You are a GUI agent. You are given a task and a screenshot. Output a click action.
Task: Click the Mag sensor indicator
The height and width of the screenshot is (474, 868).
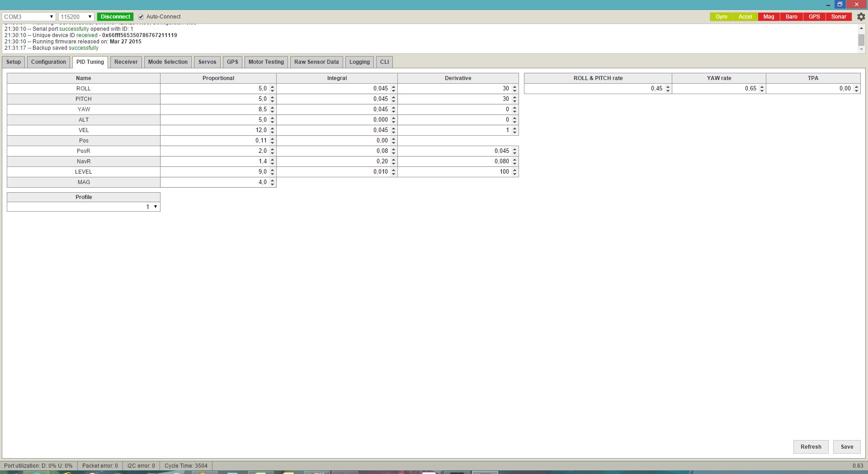point(769,17)
